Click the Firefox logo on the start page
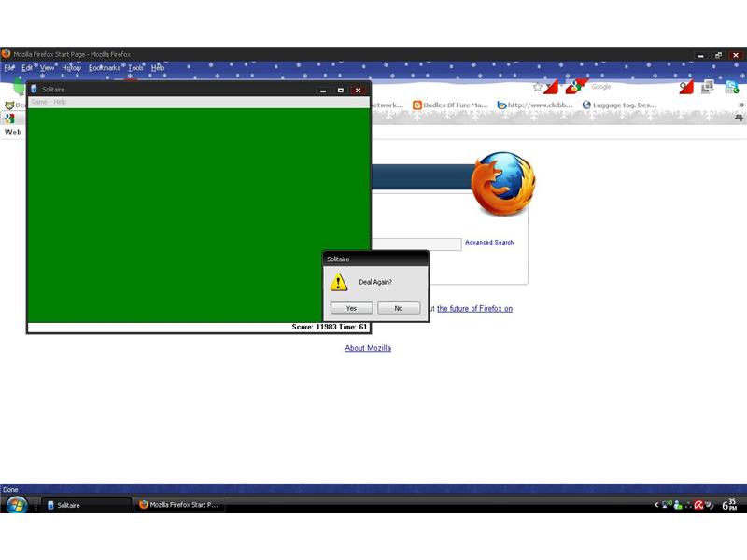 [502, 183]
